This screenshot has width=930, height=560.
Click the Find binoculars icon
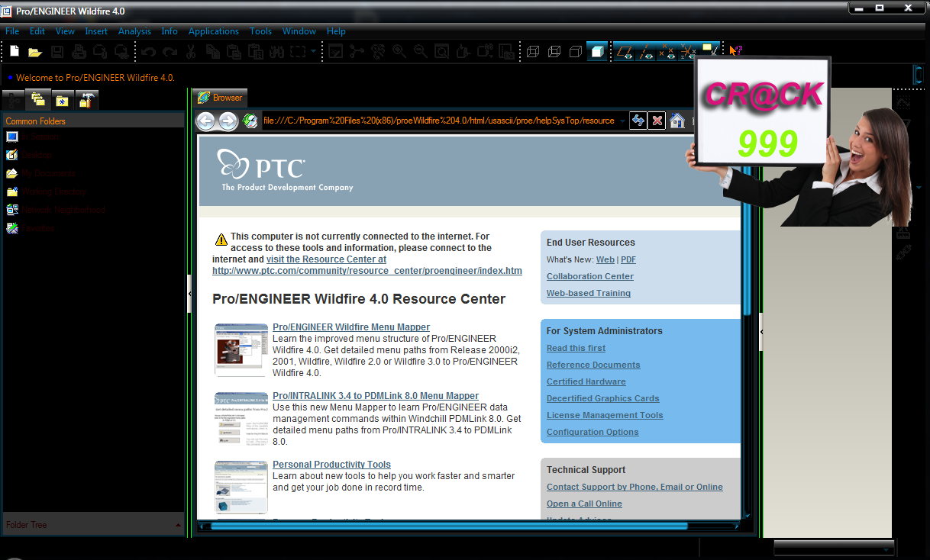coord(276,52)
